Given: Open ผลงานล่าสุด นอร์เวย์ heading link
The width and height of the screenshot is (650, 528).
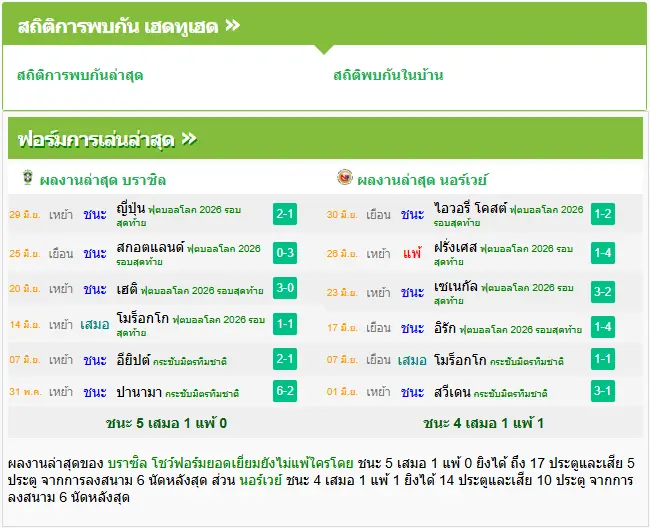Looking at the screenshot, I should 422,180.
